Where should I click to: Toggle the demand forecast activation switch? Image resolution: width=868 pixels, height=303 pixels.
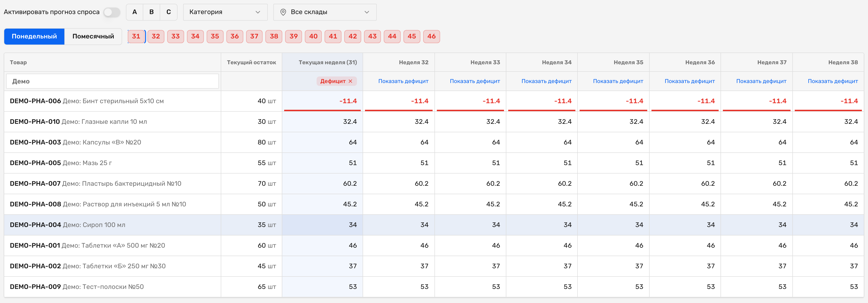pyautogui.click(x=112, y=12)
